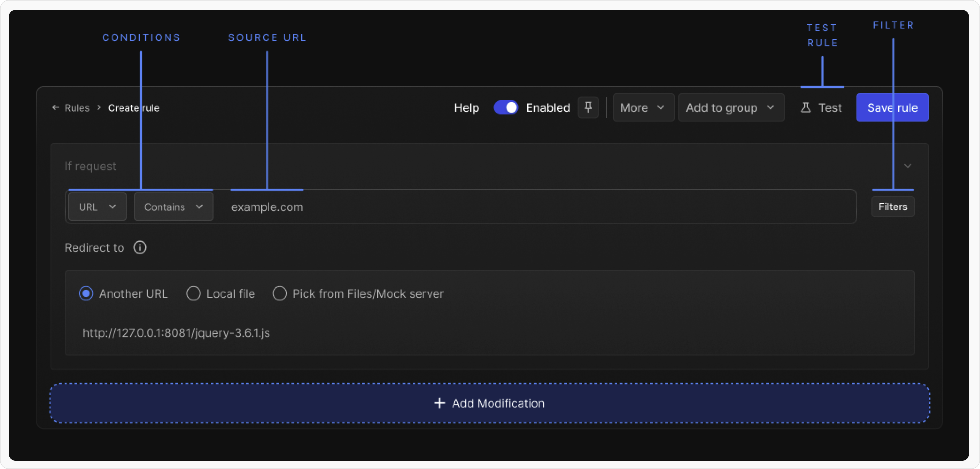Go to Rules breadcrumb
The width and height of the screenshot is (980, 469).
click(x=77, y=108)
